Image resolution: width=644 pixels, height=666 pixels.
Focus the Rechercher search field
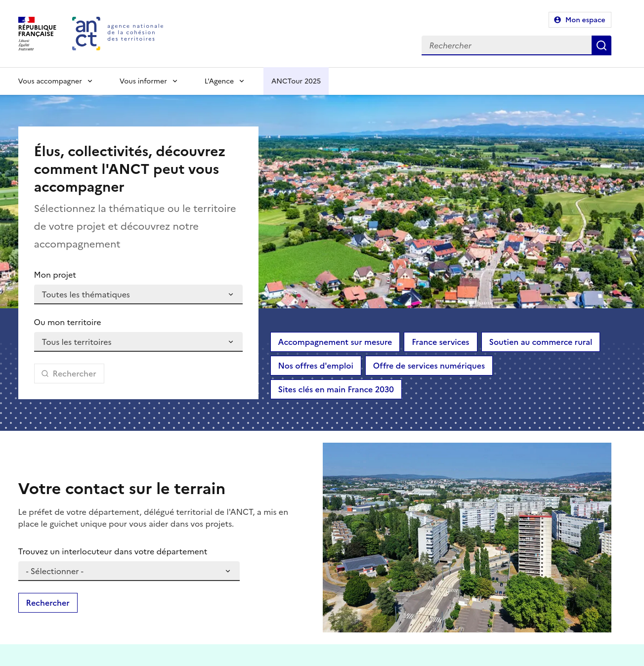coord(506,45)
